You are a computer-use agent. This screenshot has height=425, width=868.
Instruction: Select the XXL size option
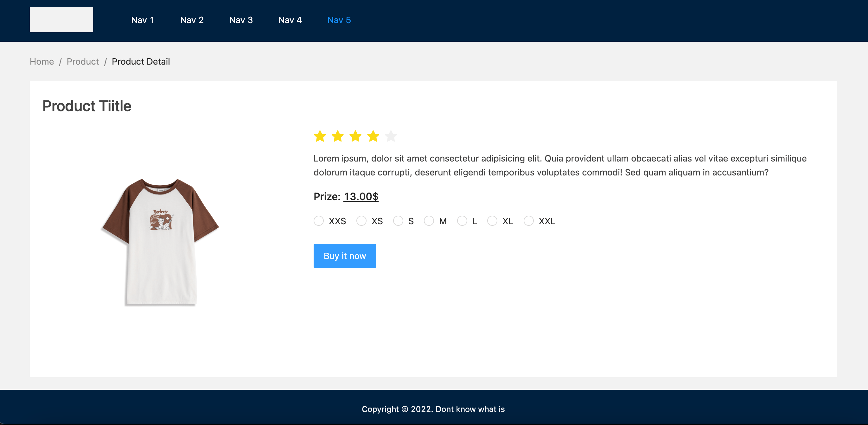pos(529,221)
